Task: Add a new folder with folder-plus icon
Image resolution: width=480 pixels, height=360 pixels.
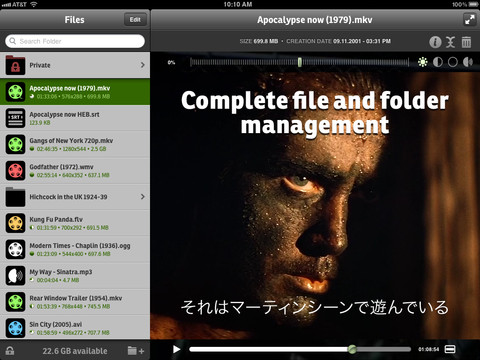Action: tap(136, 351)
